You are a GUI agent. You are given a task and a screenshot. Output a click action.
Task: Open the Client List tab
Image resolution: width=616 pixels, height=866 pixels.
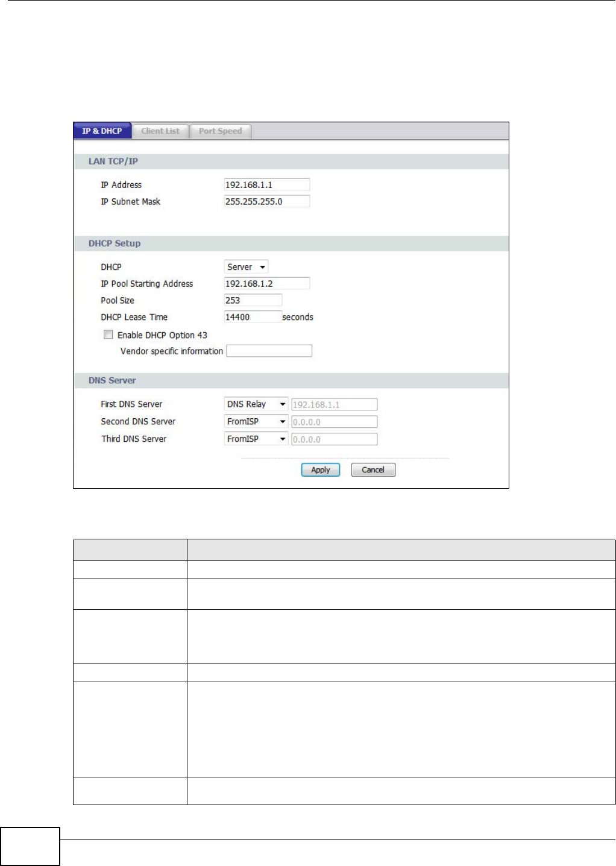160,131
